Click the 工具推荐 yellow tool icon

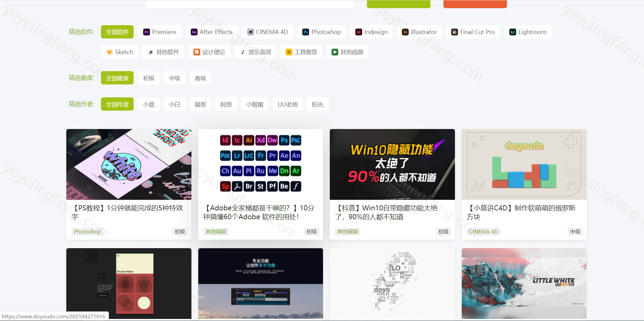pyautogui.click(x=289, y=52)
